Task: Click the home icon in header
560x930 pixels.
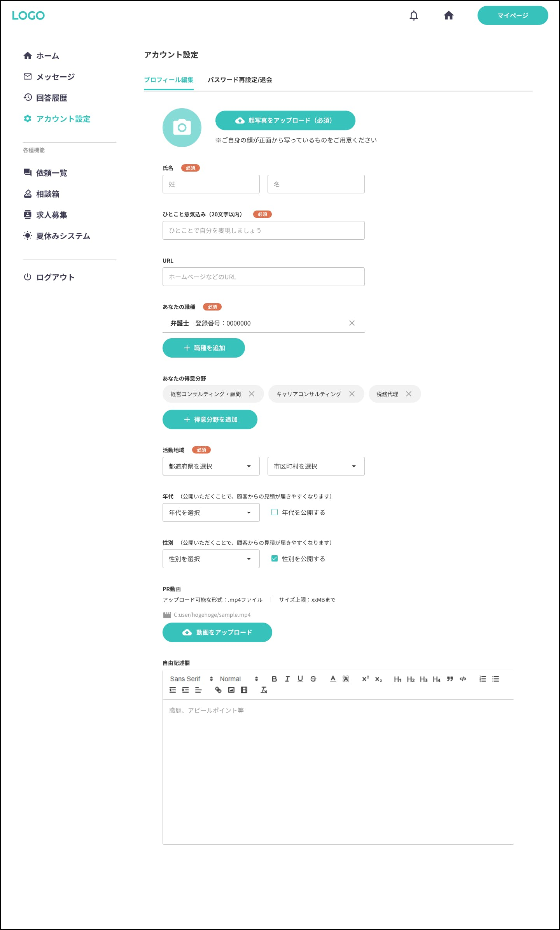Action: click(449, 16)
